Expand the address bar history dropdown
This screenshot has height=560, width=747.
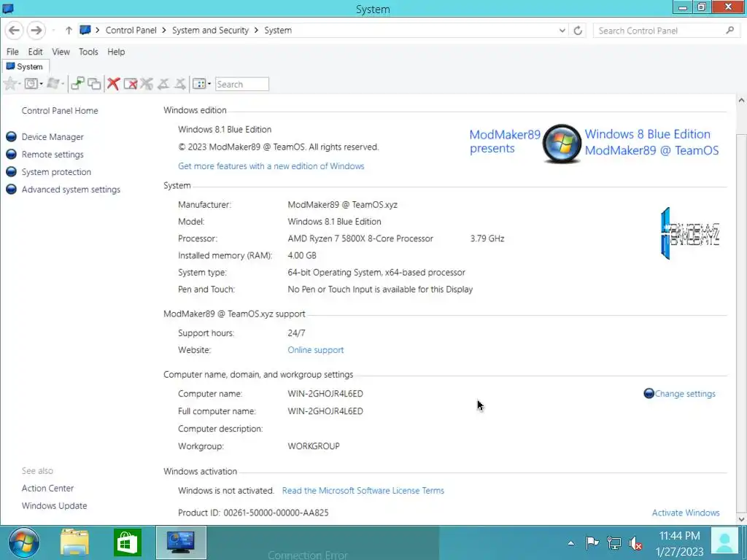coord(562,31)
